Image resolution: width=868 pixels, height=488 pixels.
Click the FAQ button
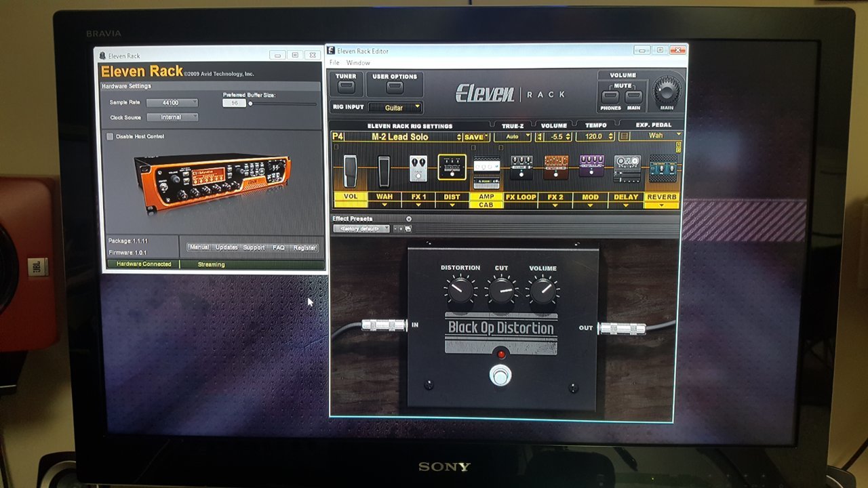click(278, 247)
